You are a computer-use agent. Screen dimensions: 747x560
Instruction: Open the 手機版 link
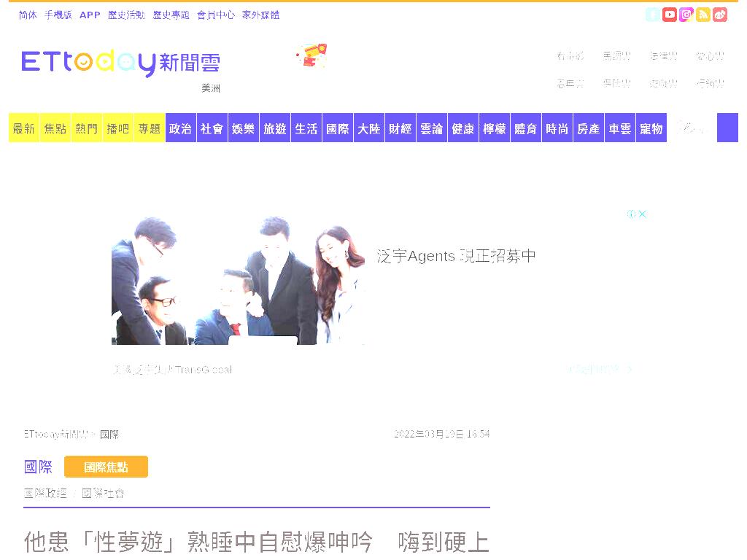pos(58,15)
